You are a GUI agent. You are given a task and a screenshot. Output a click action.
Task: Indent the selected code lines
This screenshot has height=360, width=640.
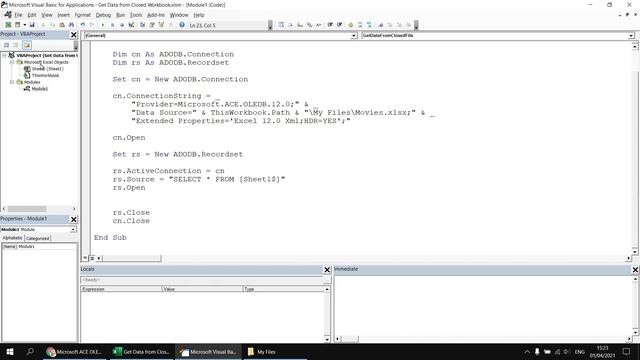[330, 25]
